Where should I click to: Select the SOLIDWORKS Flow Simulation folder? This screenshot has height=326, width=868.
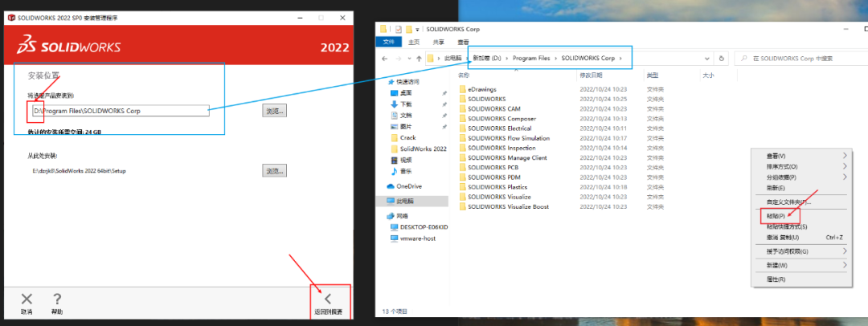tap(505, 138)
